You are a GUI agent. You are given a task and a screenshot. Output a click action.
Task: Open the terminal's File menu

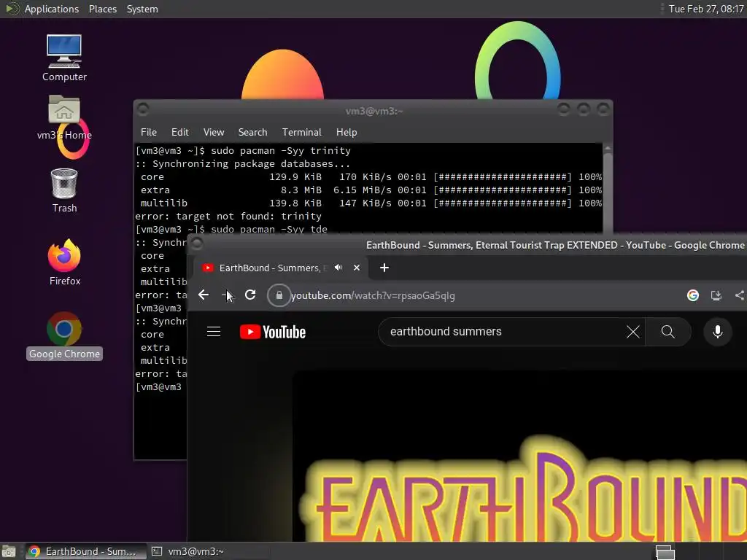tap(149, 132)
